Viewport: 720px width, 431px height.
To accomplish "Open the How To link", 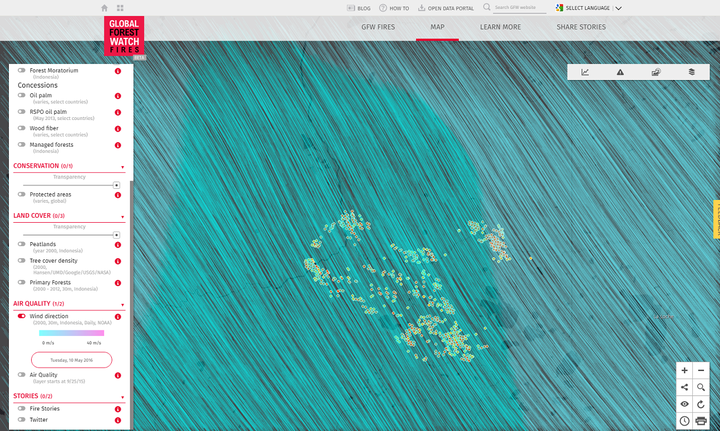I will pos(394,8).
